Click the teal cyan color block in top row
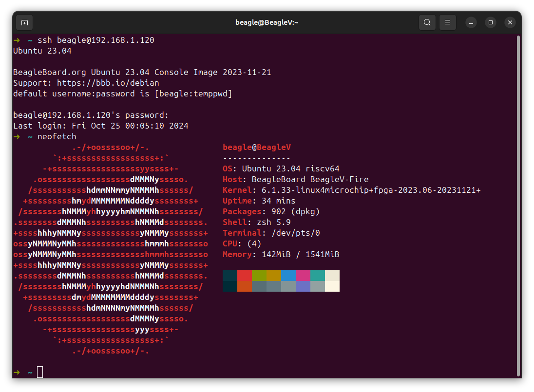 click(318, 276)
